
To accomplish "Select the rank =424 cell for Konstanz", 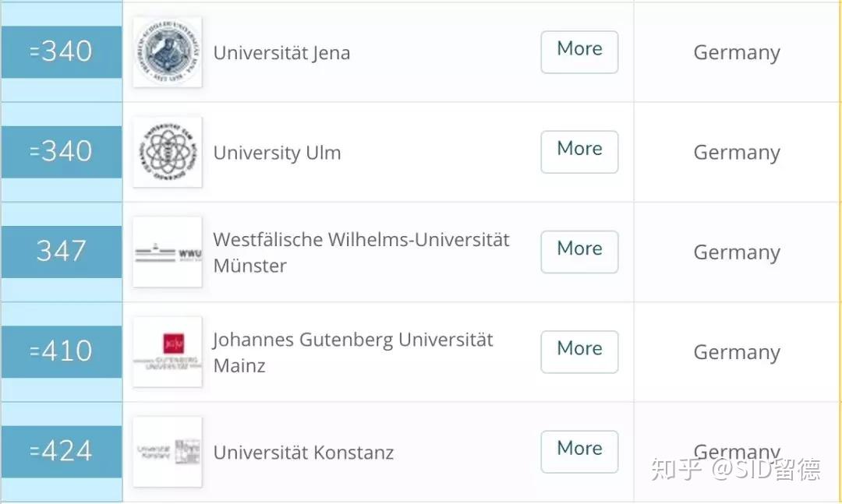I will (x=61, y=451).
